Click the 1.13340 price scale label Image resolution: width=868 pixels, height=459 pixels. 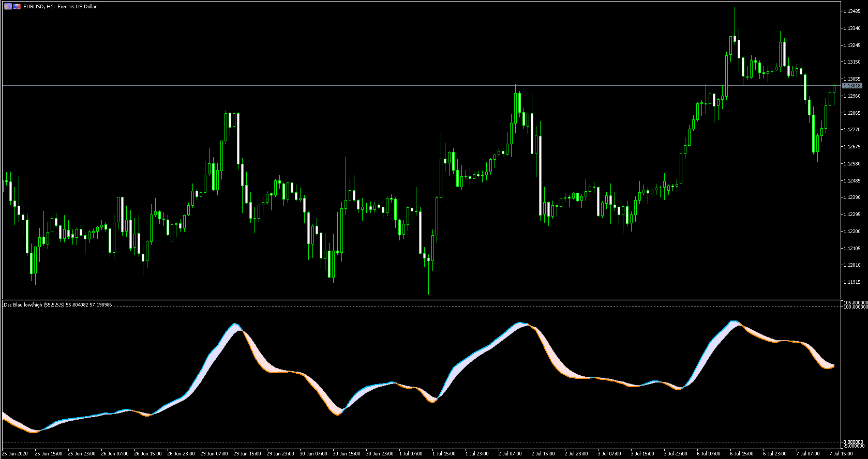[x=852, y=28]
